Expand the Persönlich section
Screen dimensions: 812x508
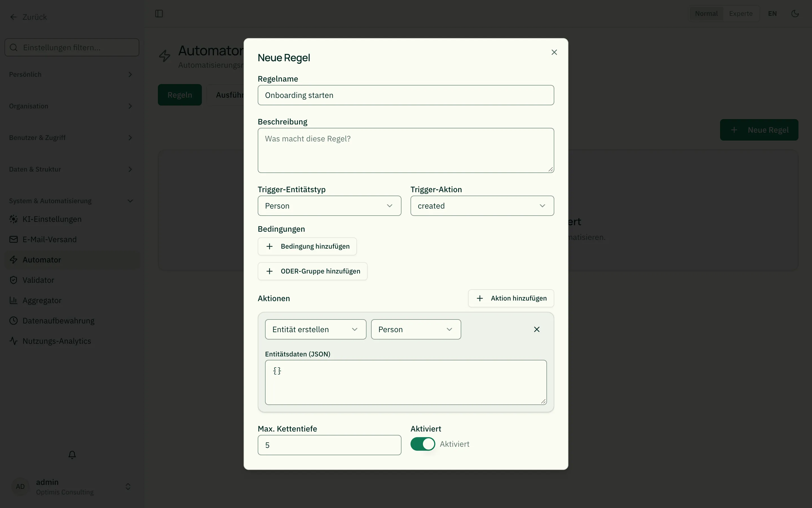(x=72, y=75)
